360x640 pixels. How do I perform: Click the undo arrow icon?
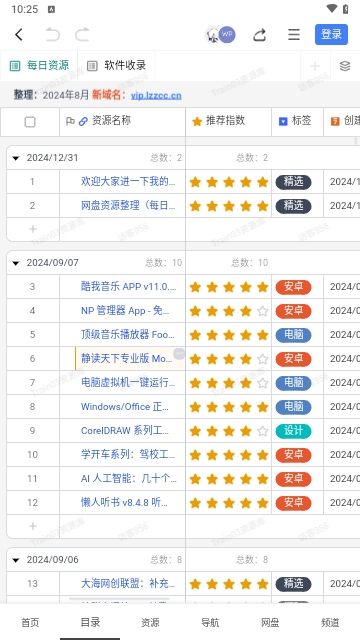point(52,35)
